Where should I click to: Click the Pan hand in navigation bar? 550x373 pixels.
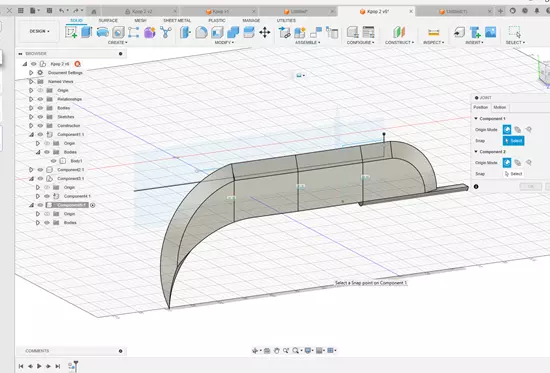pos(276,350)
